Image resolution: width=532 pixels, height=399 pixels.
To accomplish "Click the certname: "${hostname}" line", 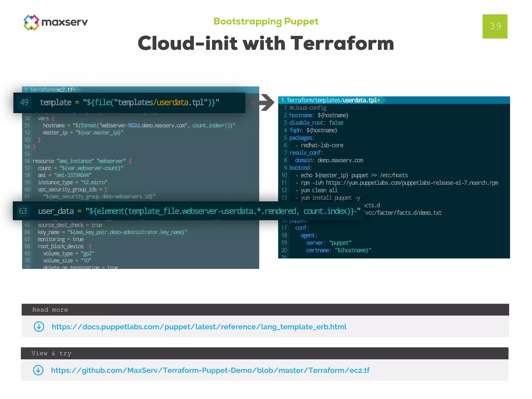I will 339,251.
